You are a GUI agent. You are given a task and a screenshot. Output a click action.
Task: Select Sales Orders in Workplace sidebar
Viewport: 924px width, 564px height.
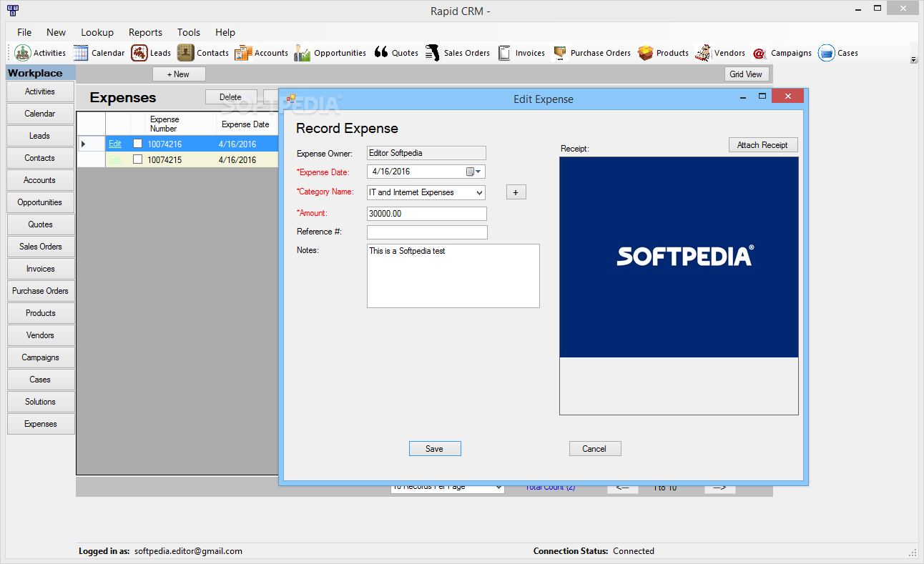[x=40, y=247]
